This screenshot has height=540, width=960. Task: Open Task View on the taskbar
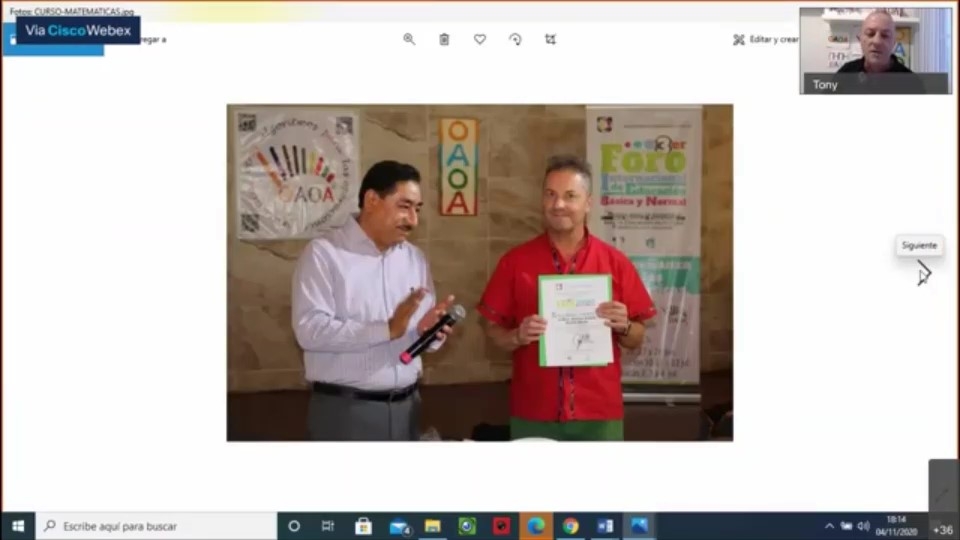(328, 526)
